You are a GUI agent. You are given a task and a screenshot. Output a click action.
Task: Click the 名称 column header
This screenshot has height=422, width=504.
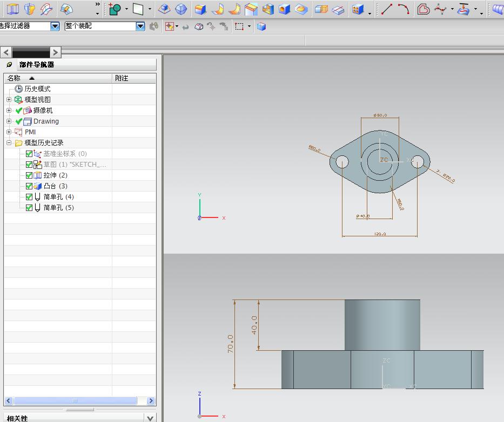14,78
